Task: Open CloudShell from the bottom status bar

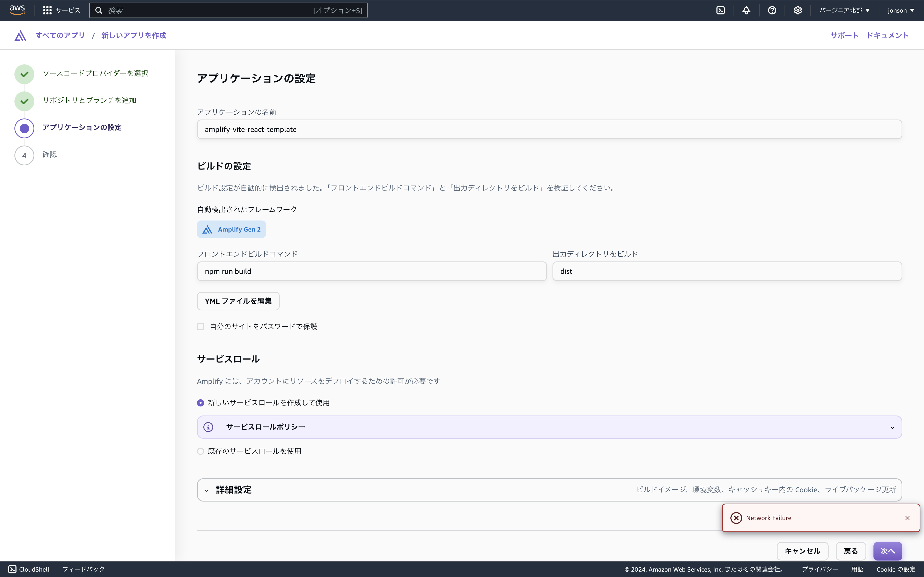Action: tap(29, 569)
